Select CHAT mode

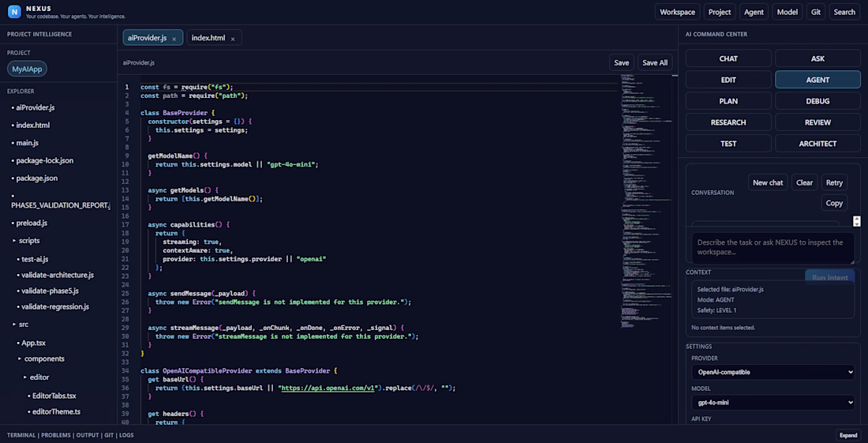click(x=728, y=58)
